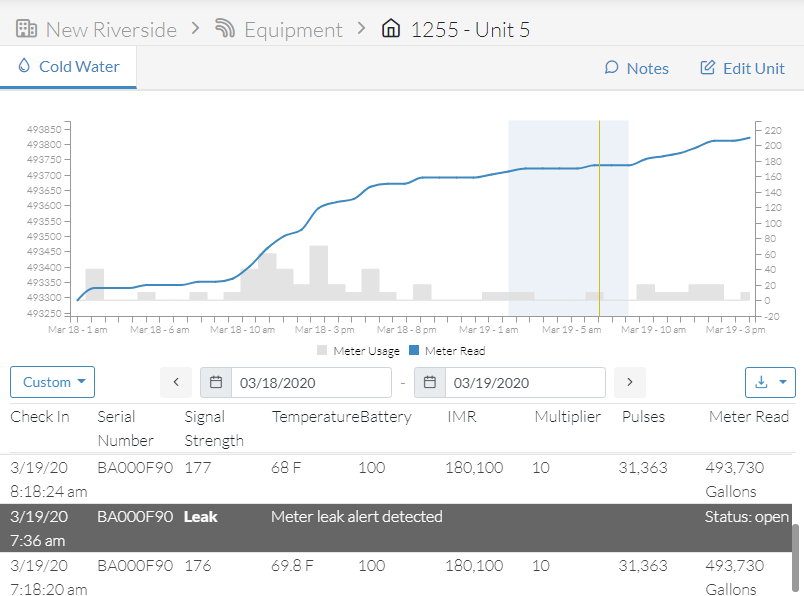This screenshot has height=596, width=804.
Task: Click the Equipment signal icon in breadcrumb
Action: (x=225, y=29)
